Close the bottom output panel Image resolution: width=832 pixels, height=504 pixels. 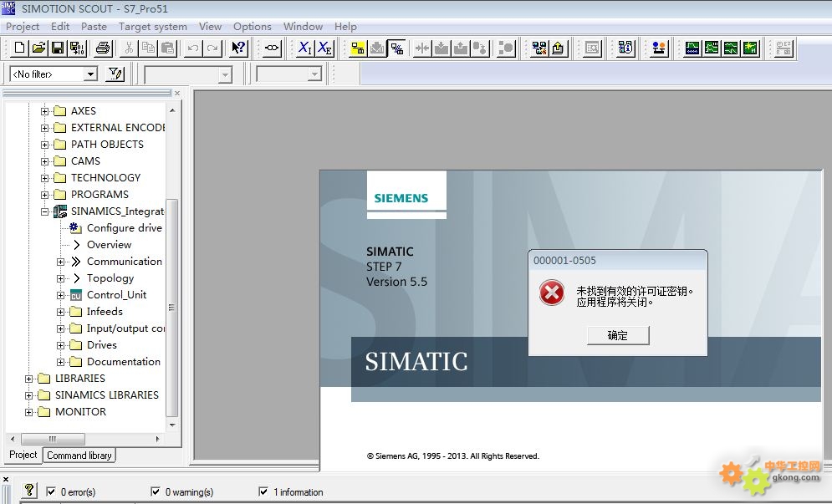click(6, 479)
